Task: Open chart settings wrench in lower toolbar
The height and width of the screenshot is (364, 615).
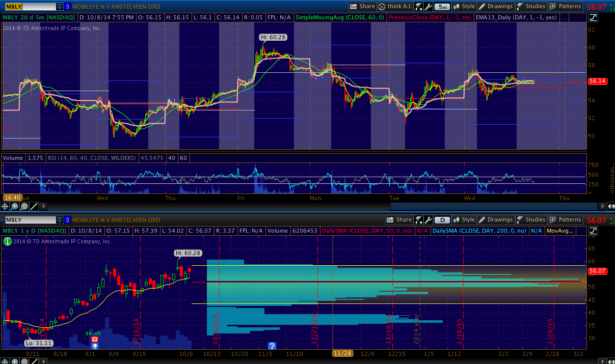Action: (429, 220)
